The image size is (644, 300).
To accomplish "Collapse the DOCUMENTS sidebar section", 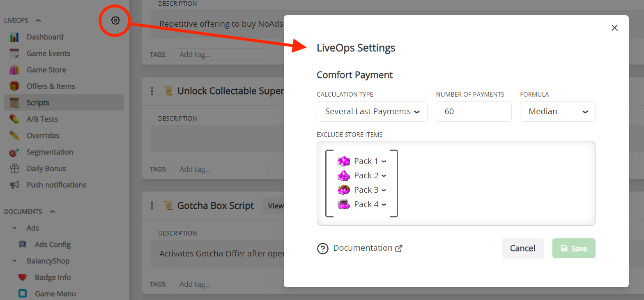I will [x=52, y=212].
